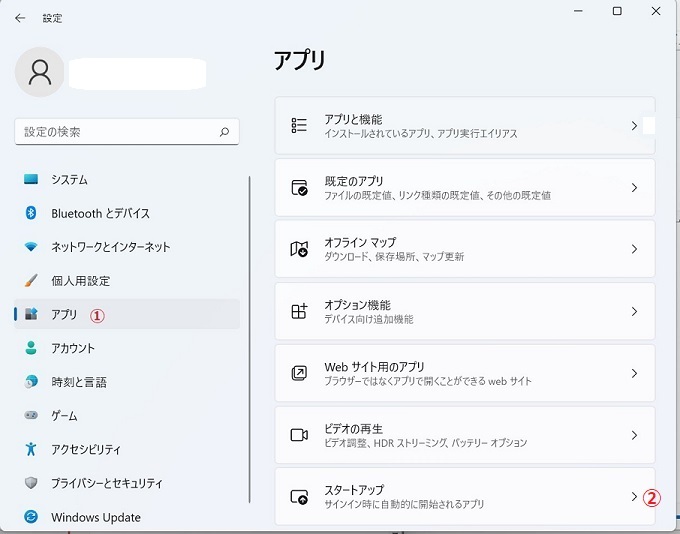
Task: Click text サインイン時に自動的に開始されるアプリ
Action: (x=404, y=504)
